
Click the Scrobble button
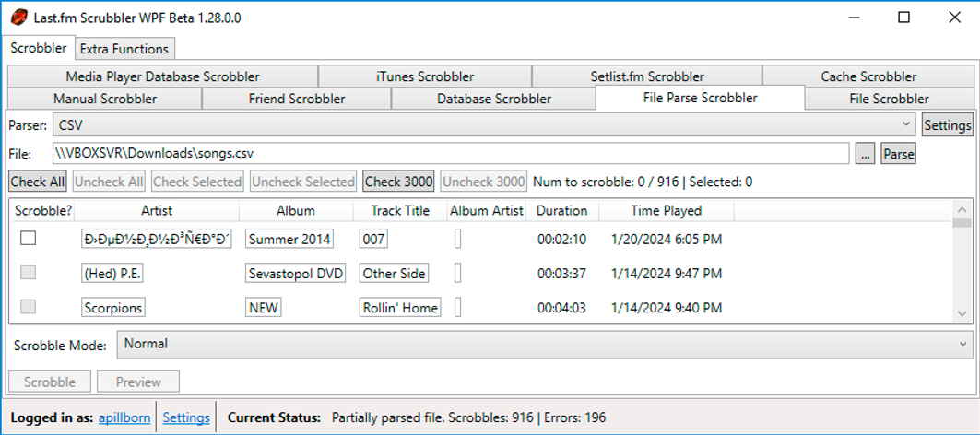[x=50, y=382]
